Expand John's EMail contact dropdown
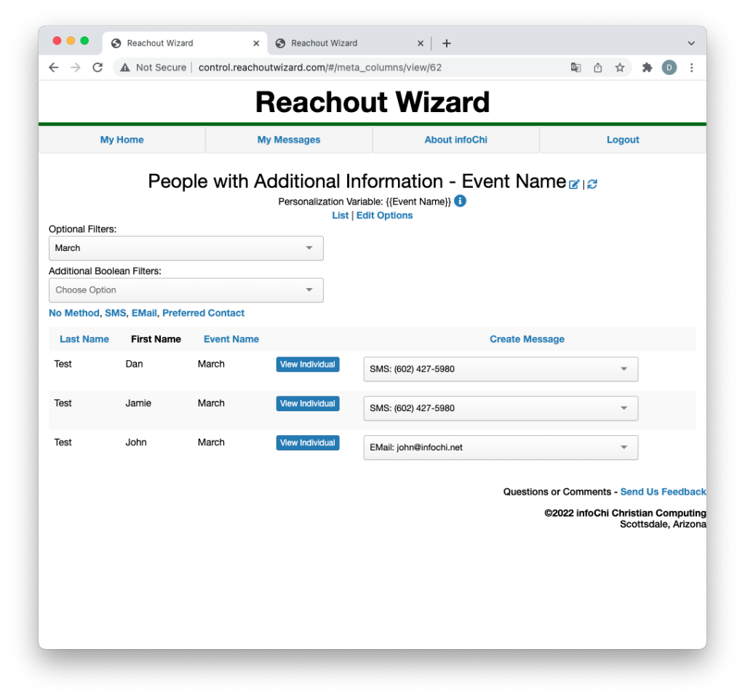Image resolution: width=745 pixels, height=700 pixels. (501, 448)
